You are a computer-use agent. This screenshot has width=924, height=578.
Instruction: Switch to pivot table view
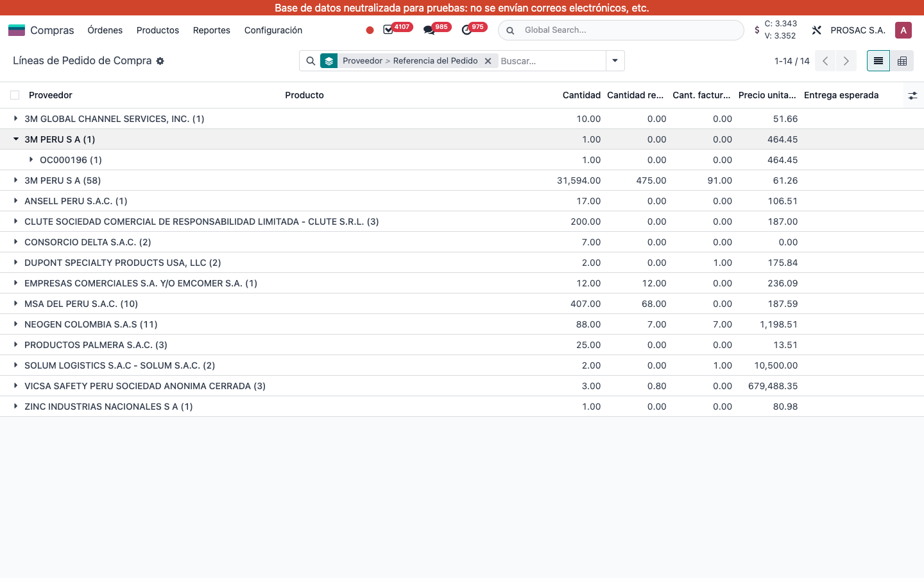tap(902, 61)
